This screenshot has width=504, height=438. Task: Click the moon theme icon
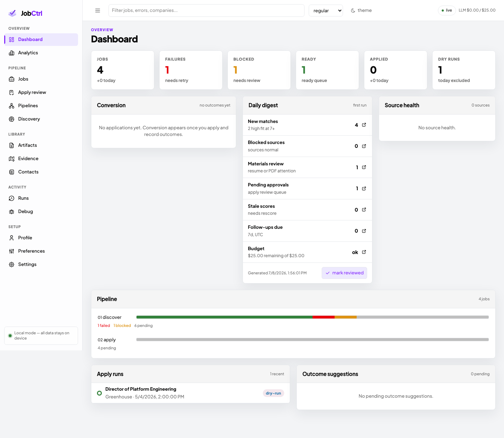click(353, 11)
